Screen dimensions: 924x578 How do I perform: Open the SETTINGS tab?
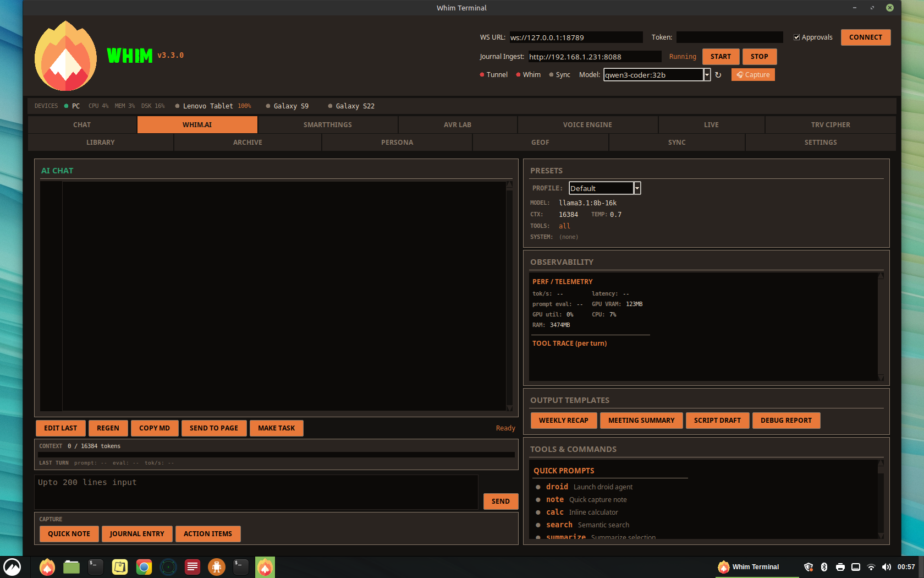[x=821, y=142]
